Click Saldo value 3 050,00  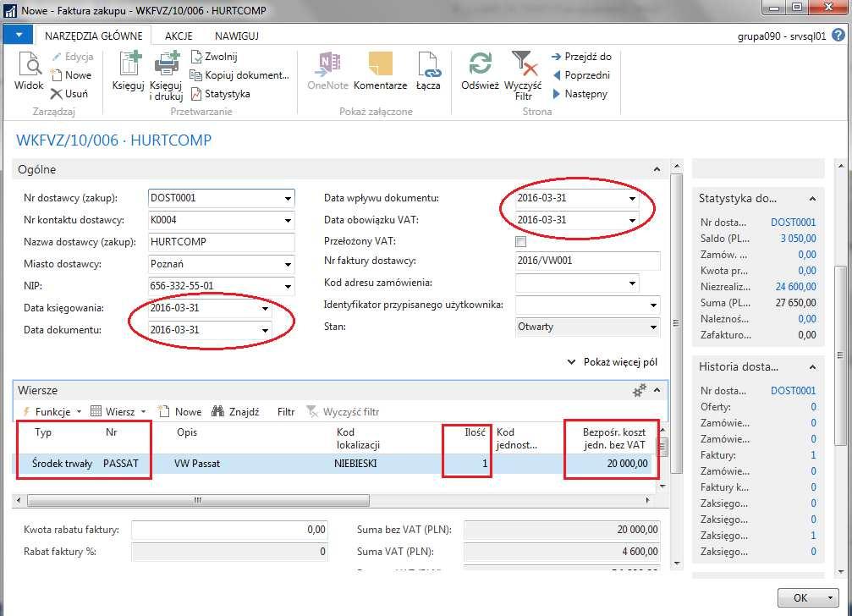(798, 239)
